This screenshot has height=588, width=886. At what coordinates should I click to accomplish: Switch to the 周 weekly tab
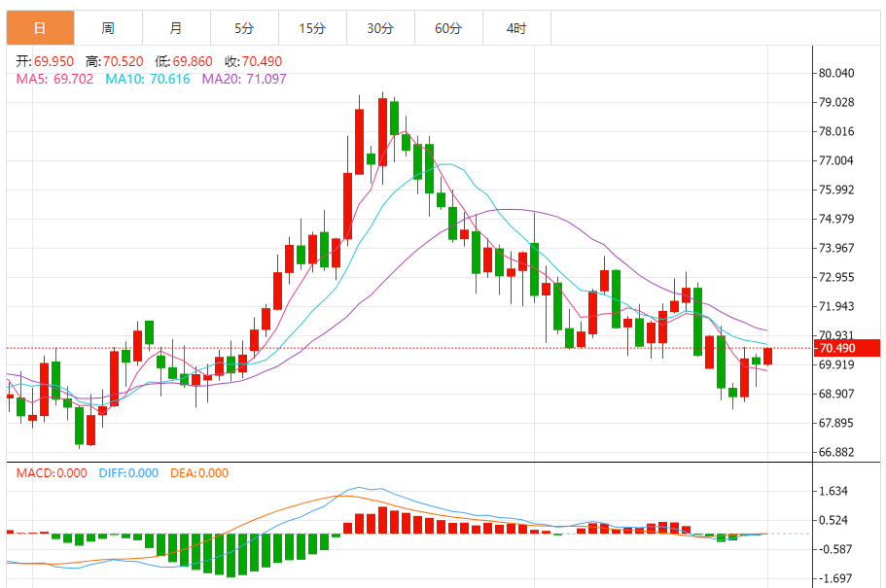(108, 27)
